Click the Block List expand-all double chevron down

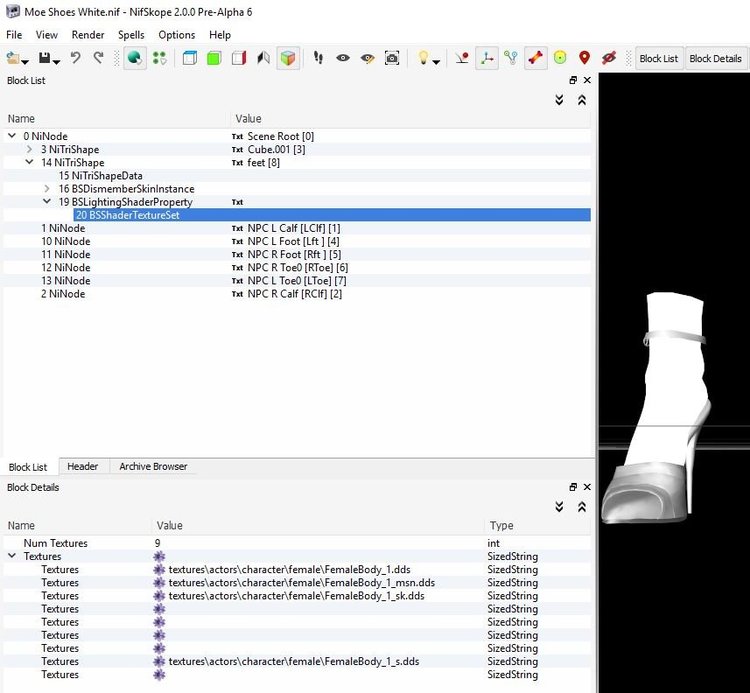coord(559,100)
